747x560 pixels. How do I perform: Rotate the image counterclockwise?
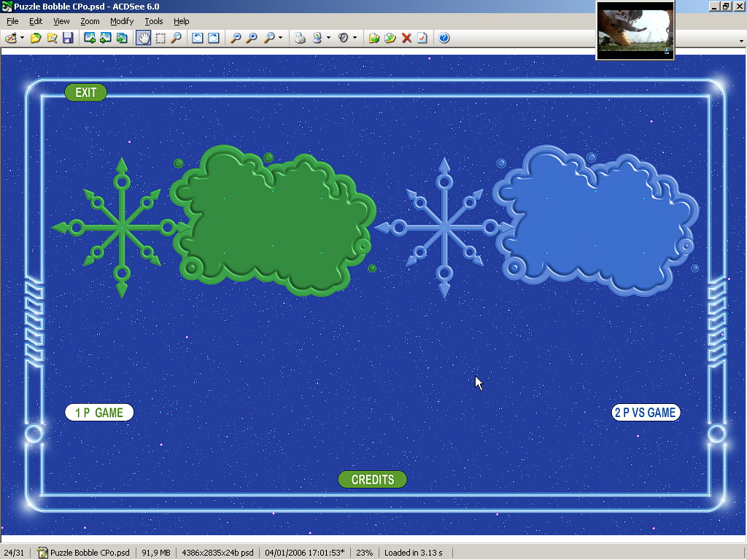[x=197, y=38]
